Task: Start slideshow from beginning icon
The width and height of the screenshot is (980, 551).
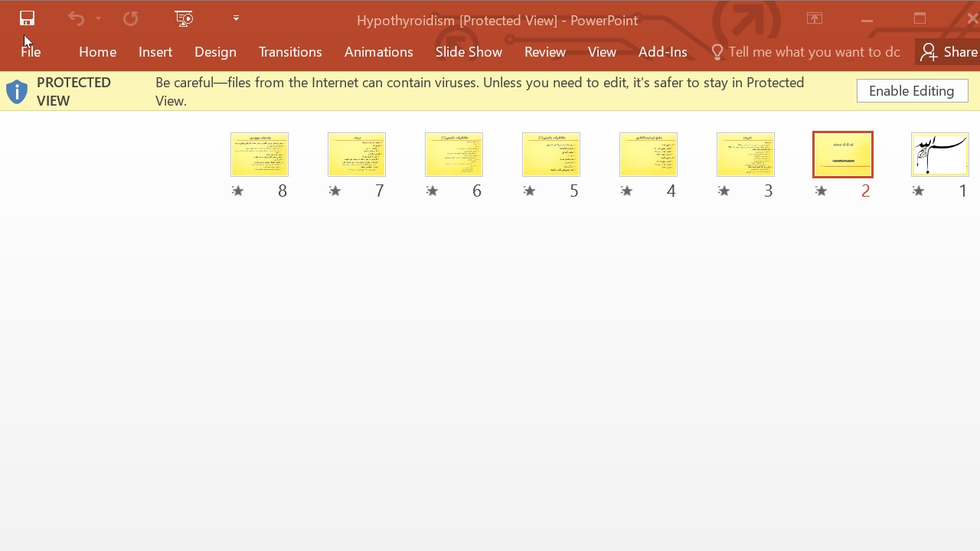Action: click(x=184, y=18)
